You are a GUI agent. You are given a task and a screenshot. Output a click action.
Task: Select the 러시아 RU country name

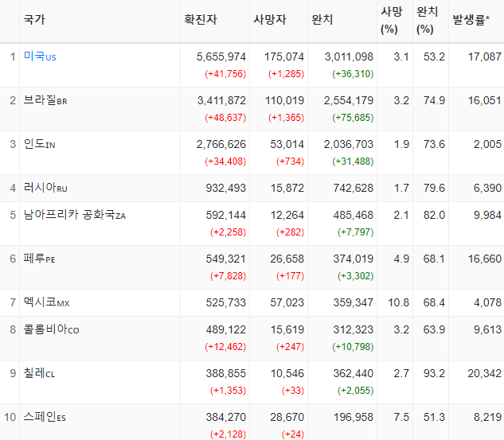pos(45,188)
